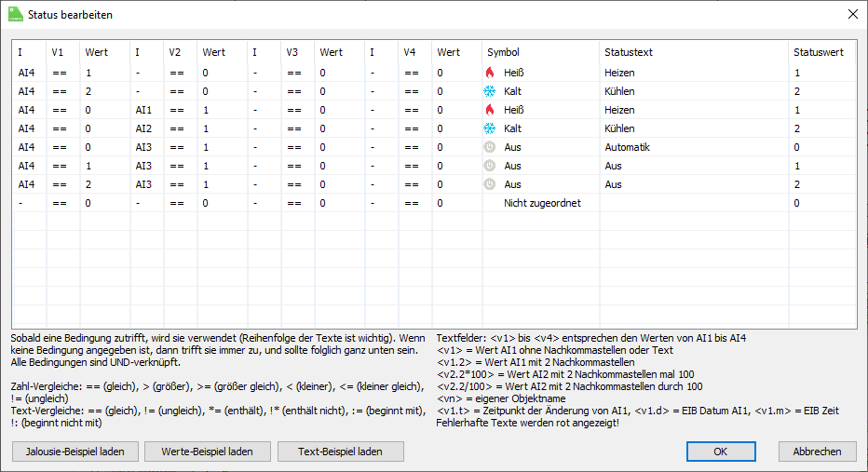Click the power icon in the Aus row with Statuswert 1
This screenshot has width=868, height=472.
489,166
